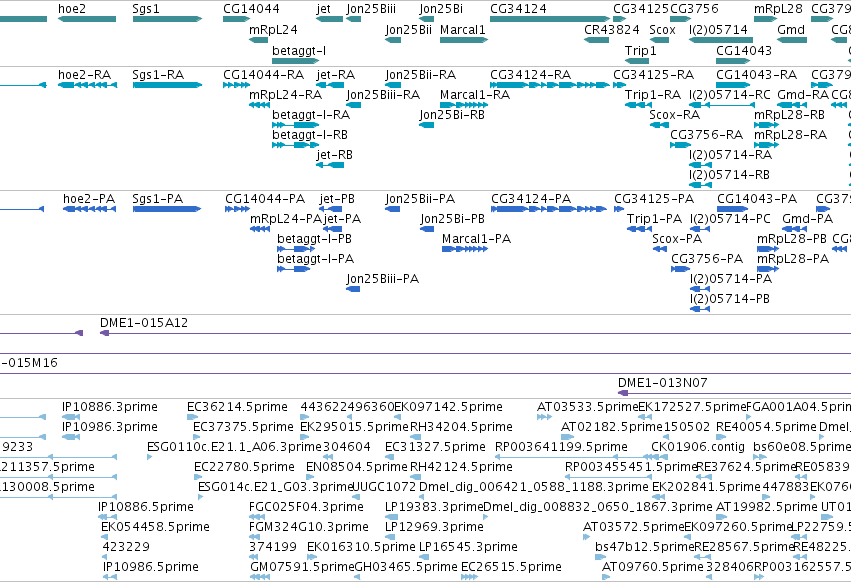Select the CG34124-PA protein label

531,199
